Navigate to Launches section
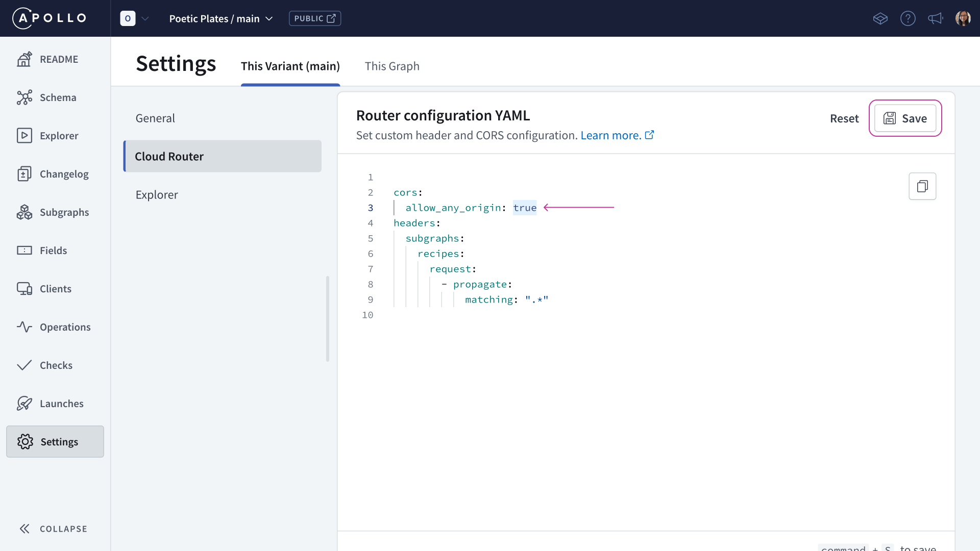Screen dimensions: 980x551 (x=62, y=403)
